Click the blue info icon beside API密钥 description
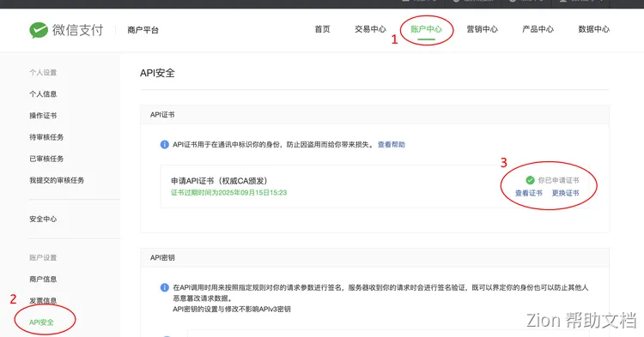This screenshot has height=337, width=644. point(164,288)
